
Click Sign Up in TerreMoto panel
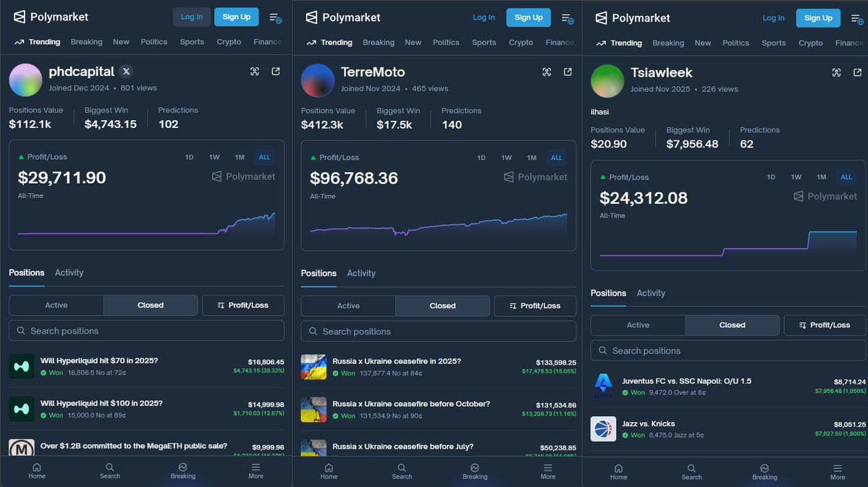click(528, 17)
